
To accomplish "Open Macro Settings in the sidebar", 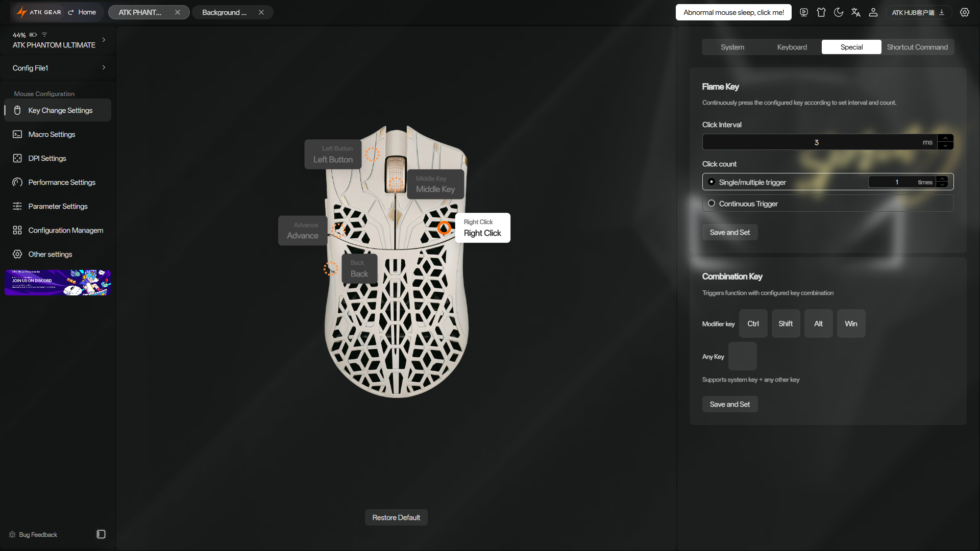I will 58,134.
